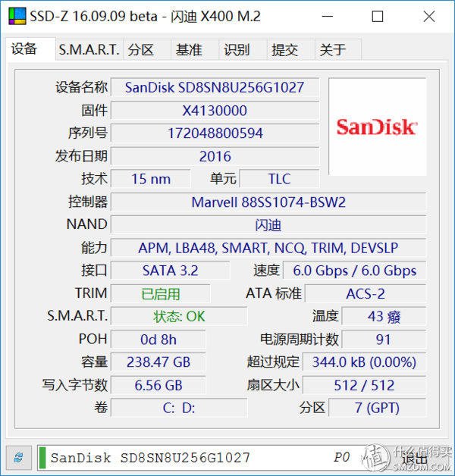The height and width of the screenshot is (476, 455).
Task: Close the SSD-Z window
Action: 429,16
